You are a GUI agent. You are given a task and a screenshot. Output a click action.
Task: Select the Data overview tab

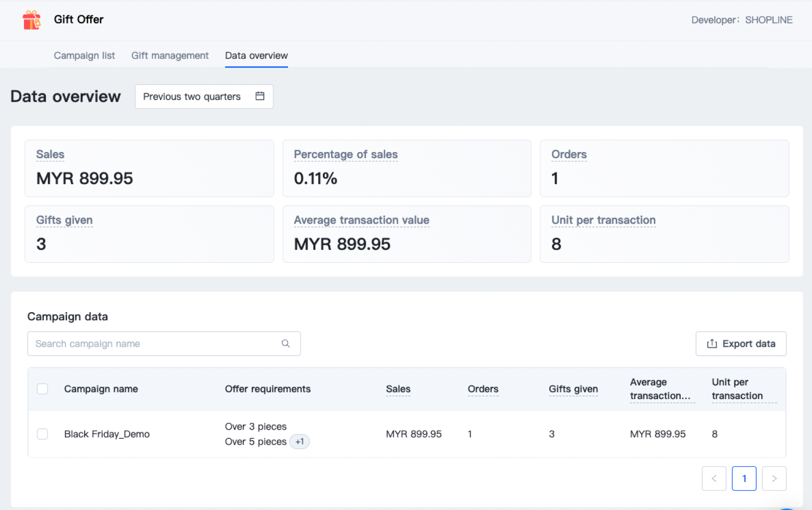pyautogui.click(x=256, y=55)
